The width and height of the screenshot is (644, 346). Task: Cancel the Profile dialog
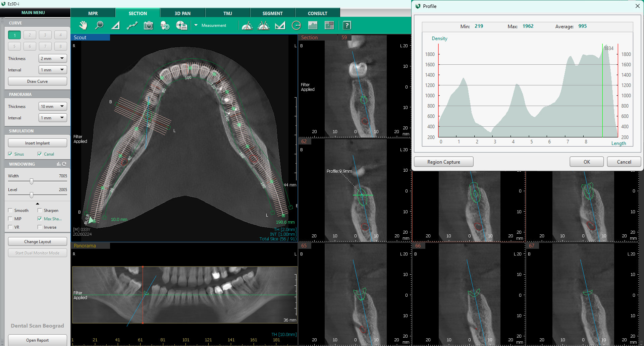tap(624, 162)
